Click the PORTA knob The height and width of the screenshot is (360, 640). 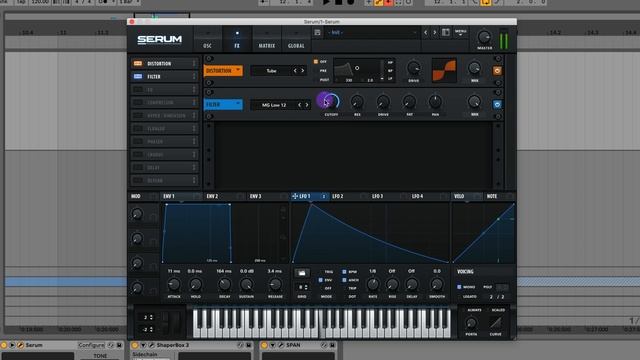(471, 323)
